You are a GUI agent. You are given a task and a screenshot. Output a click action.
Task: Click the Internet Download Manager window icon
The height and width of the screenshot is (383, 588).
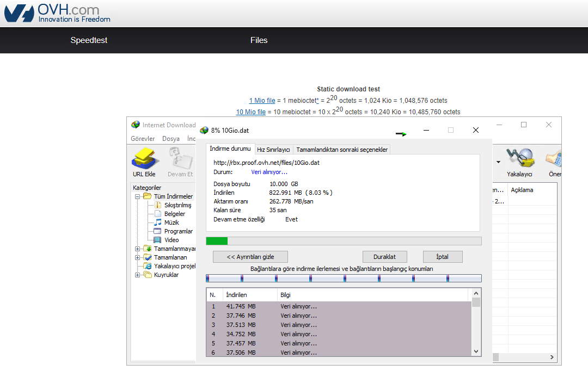pyautogui.click(x=136, y=125)
